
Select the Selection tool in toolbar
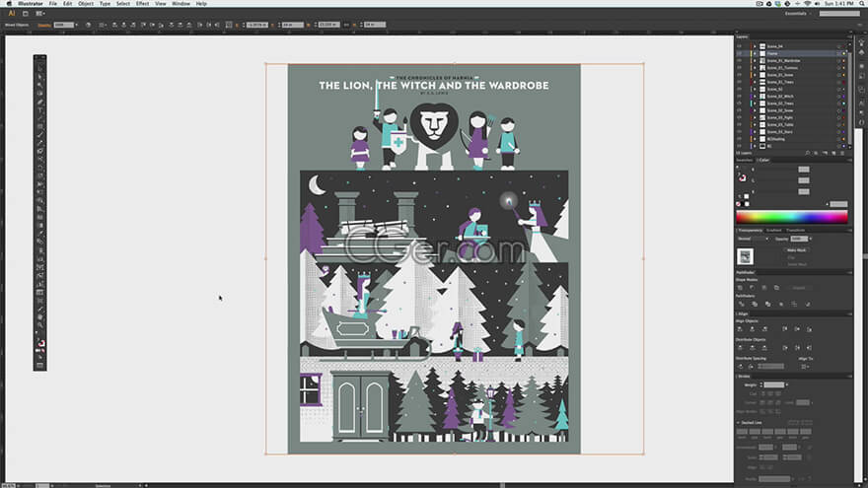[x=39, y=69]
